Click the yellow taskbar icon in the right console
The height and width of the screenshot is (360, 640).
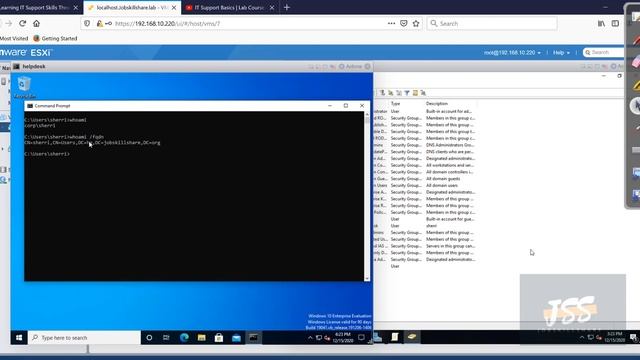(411, 337)
